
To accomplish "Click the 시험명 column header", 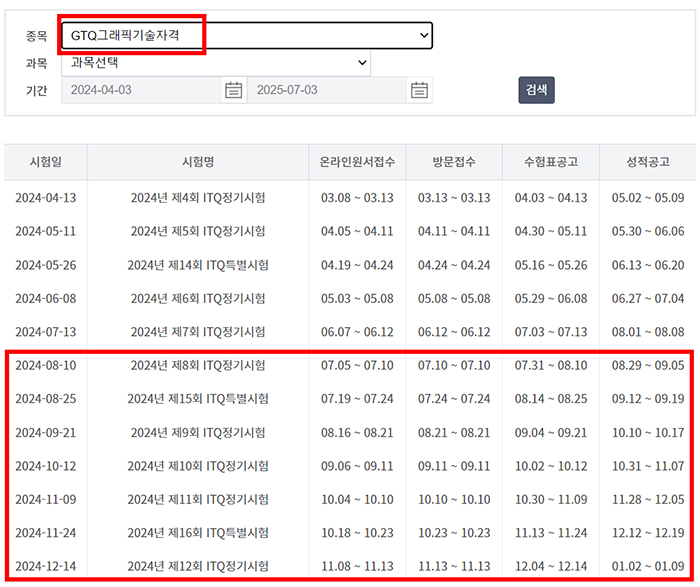I will [x=198, y=162].
